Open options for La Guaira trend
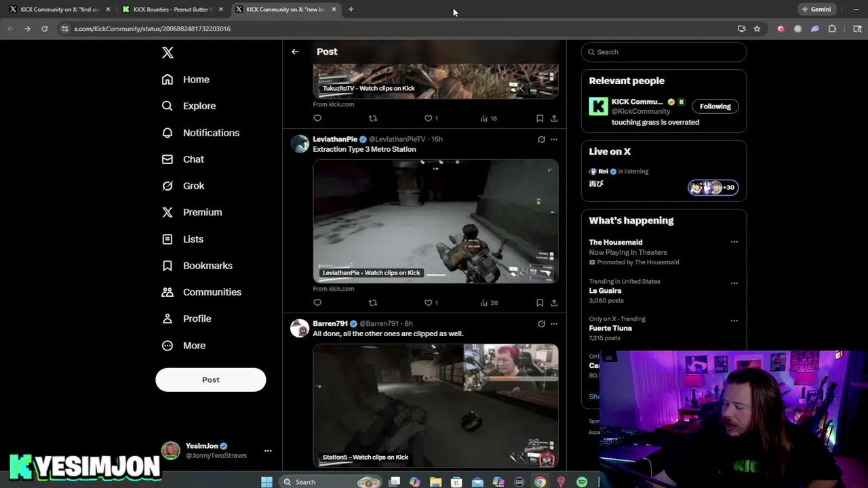This screenshot has height=488, width=868. pyautogui.click(x=734, y=283)
